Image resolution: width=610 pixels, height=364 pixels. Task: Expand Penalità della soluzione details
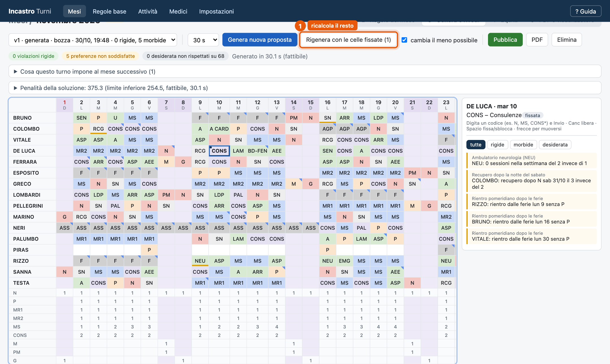tap(305, 88)
